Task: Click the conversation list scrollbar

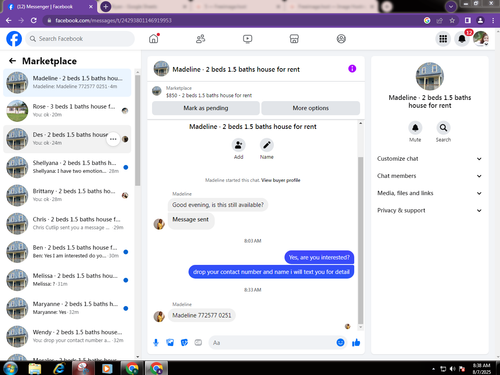Action: click(x=137, y=130)
